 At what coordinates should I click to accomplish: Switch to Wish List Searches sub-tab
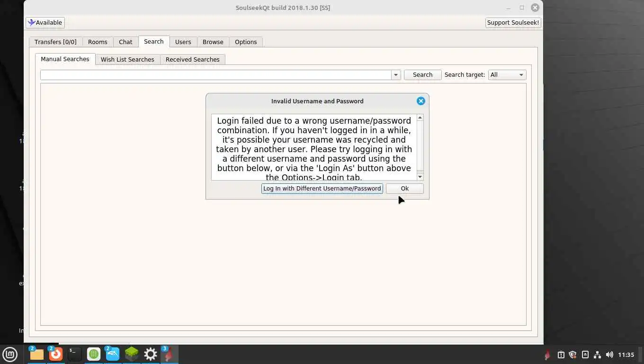(x=127, y=59)
